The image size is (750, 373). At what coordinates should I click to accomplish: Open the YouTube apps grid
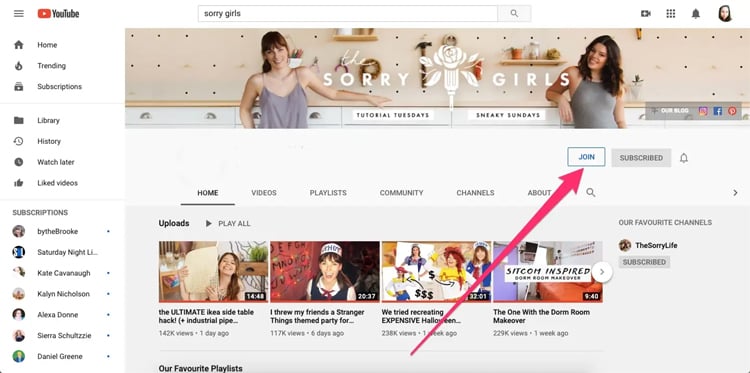[x=671, y=13]
